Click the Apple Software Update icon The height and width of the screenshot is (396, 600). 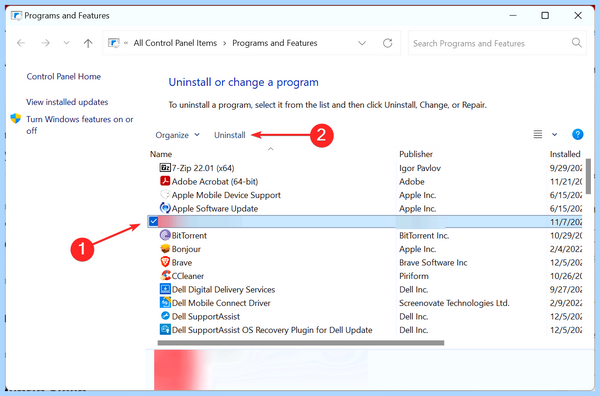coord(165,208)
